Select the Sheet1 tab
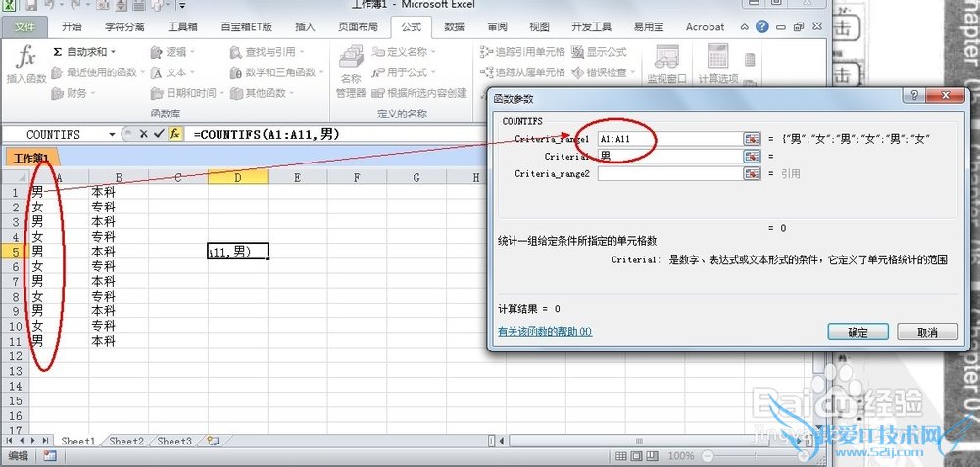The height and width of the screenshot is (467, 980). (78, 441)
